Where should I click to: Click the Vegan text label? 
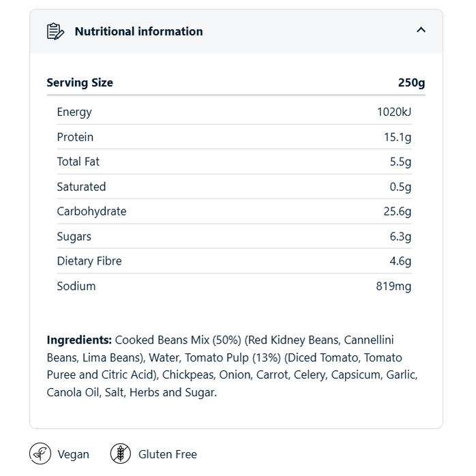coord(73,454)
